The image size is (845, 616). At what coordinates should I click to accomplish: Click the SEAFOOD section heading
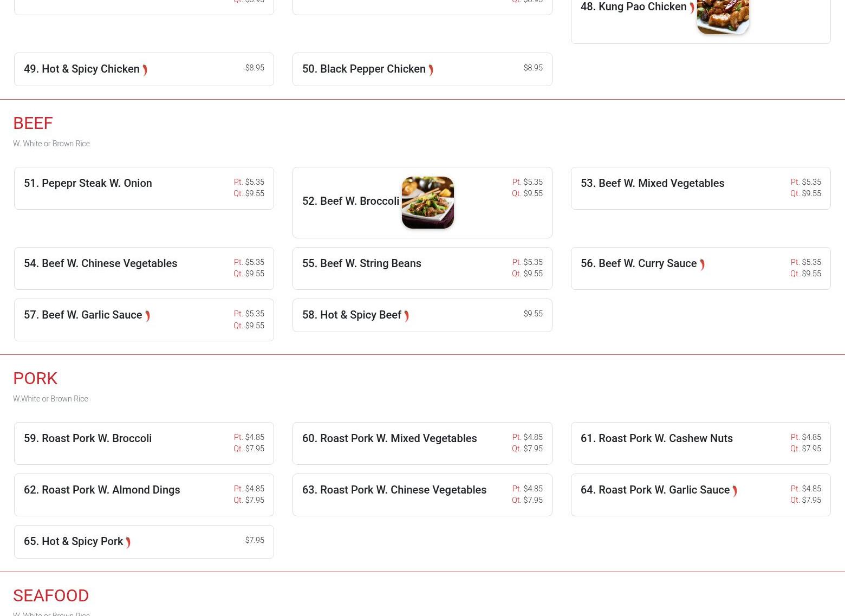click(x=51, y=595)
